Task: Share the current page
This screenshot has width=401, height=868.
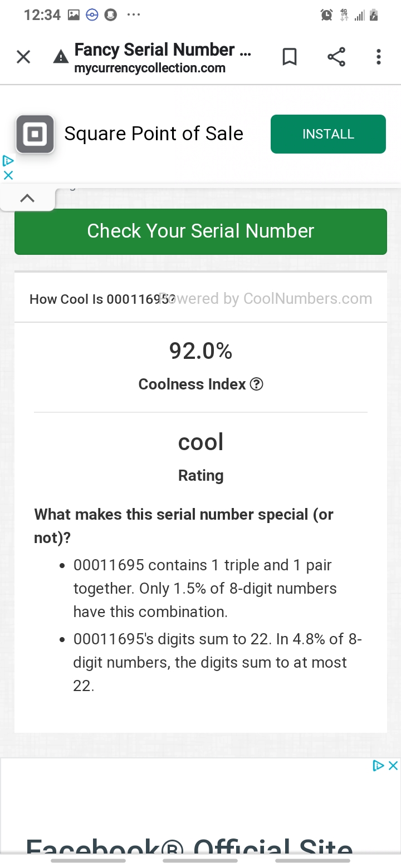Action: [x=336, y=57]
